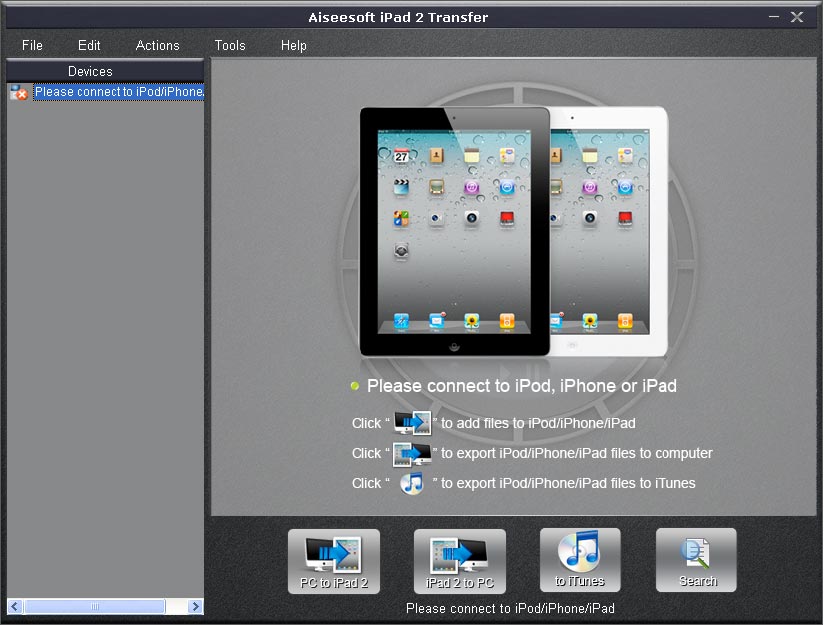Image resolution: width=824 pixels, height=625 pixels.
Task: Click the to iTunes export button
Action: (580, 560)
